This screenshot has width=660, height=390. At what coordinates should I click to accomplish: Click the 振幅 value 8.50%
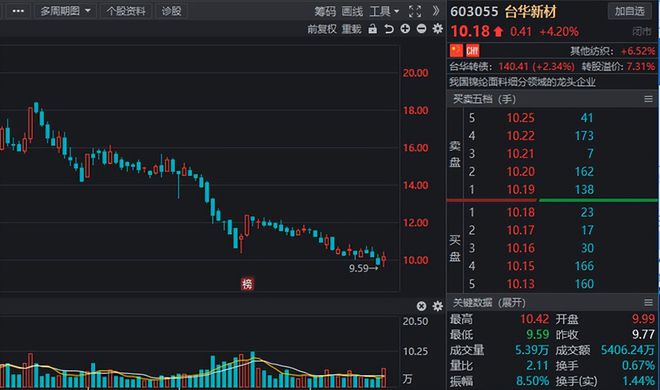[x=532, y=381]
